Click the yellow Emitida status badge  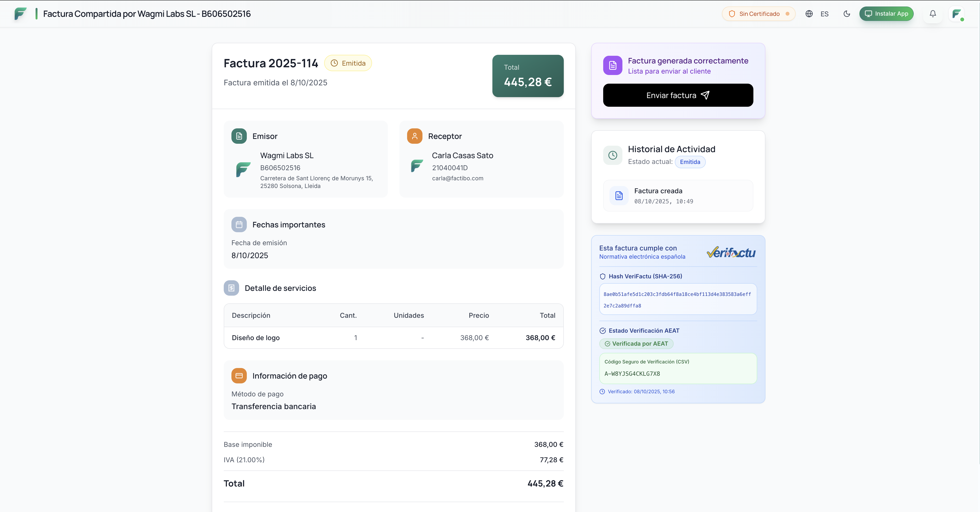pyautogui.click(x=348, y=63)
